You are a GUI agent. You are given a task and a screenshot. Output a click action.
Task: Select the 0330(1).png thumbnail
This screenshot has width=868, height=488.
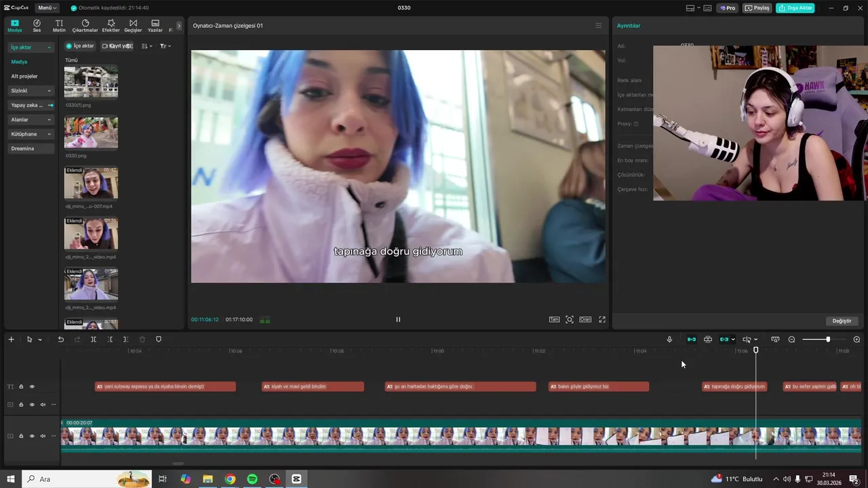pos(91,82)
